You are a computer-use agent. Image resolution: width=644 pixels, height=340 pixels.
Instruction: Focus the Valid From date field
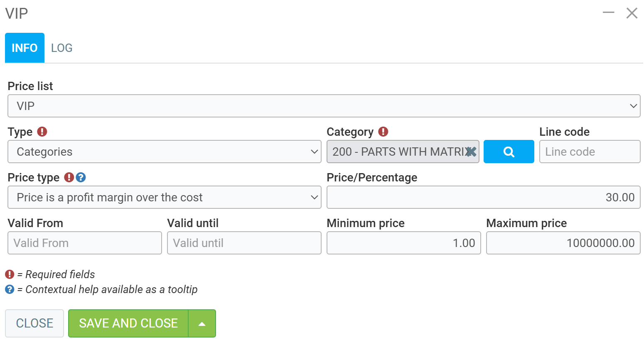click(x=84, y=243)
